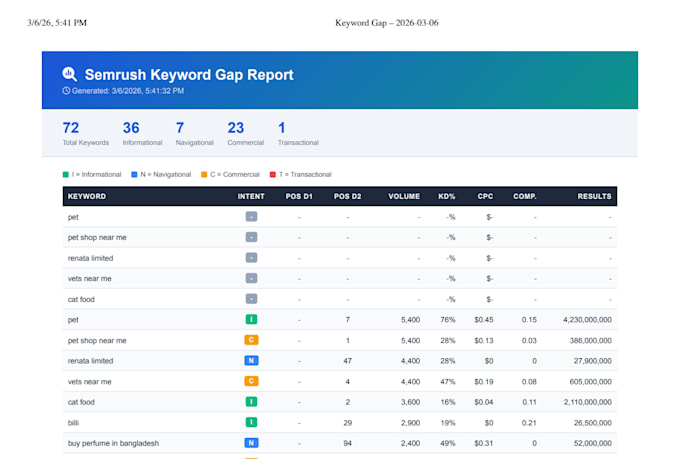Image resolution: width=680 pixels, height=459 pixels.
Task: Click the results value '2,110,000,000'
Action: click(x=588, y=402)
